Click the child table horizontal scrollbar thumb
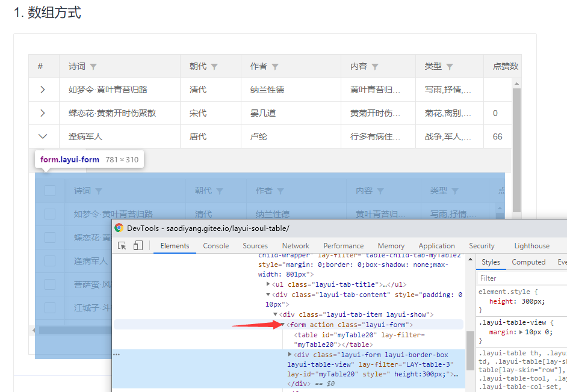The height and width of the screenshot is (392, 567). tap(75, 330)
